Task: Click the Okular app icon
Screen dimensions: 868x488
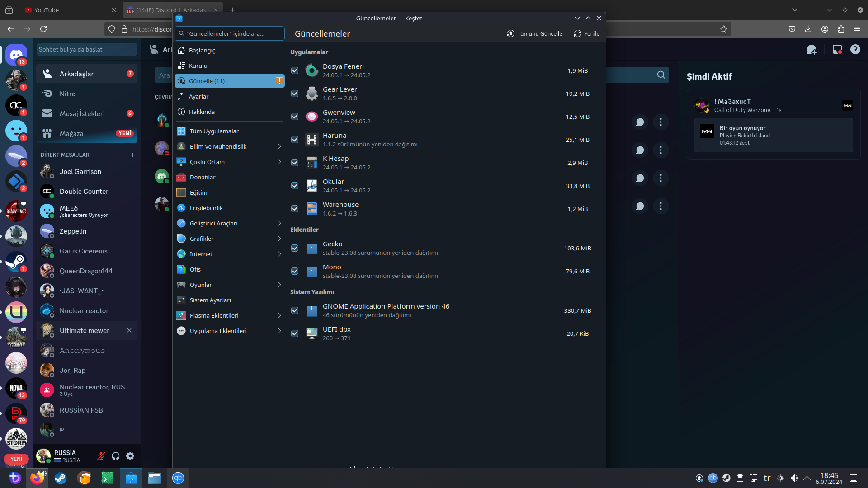Action: coord(311,186)
